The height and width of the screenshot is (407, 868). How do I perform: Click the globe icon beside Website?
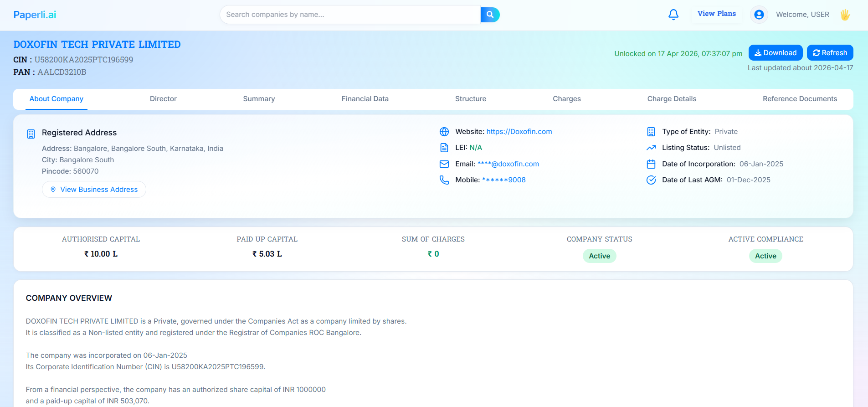444,132
